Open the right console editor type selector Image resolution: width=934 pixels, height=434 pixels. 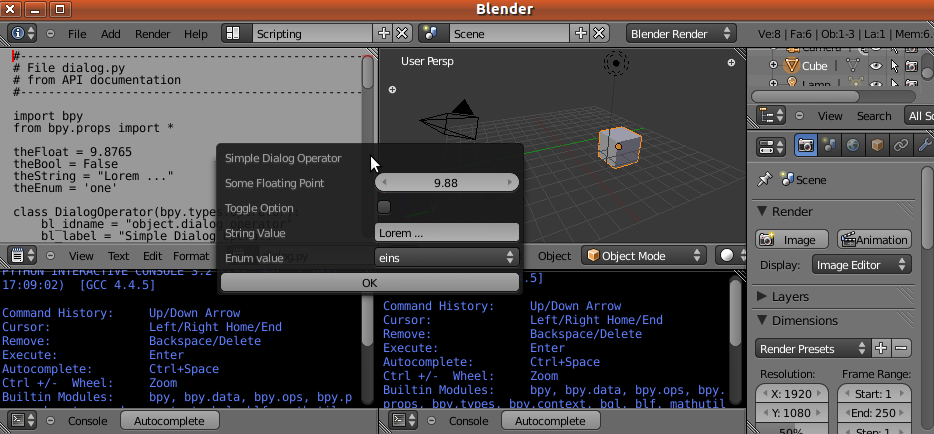(x=405, y=420)
